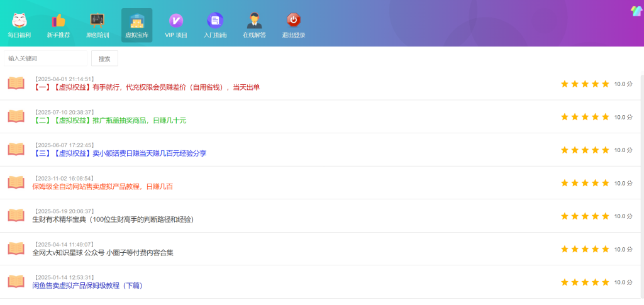Switch to VIP 项目 menu label
The image size is (644, 305).
[x=176, y=35]
